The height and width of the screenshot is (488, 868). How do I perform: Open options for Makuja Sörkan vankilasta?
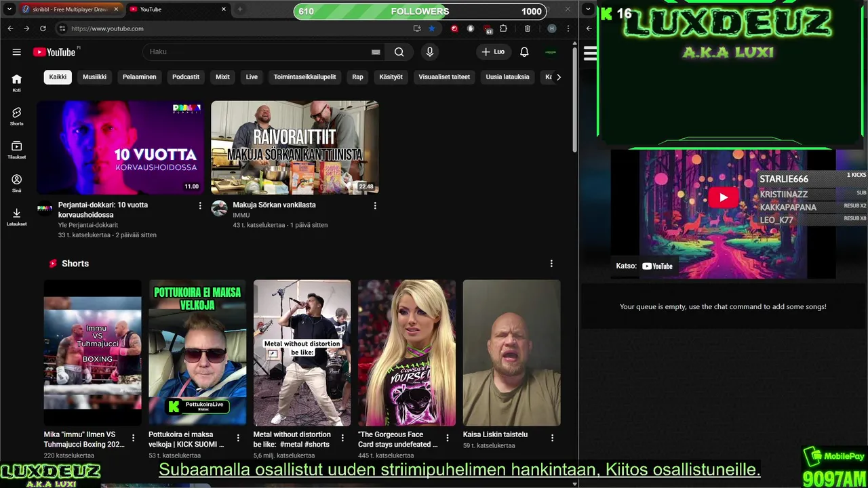(x=375, y=205)
